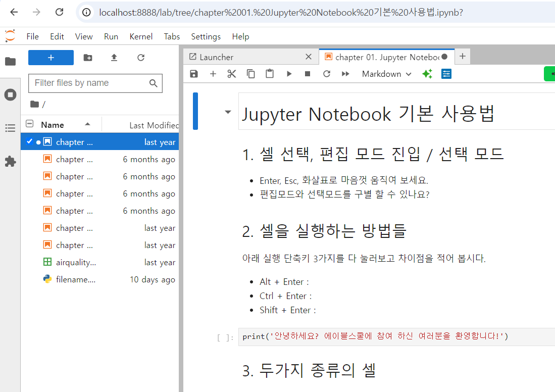Run the selected cell and advance
Screen dimensions: 555x392
(289, 74)
